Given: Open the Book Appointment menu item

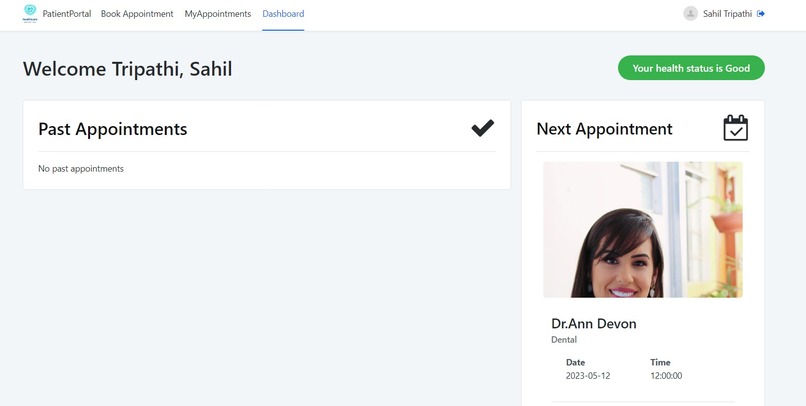Looking at the screenshot, I should coord(137,14).
